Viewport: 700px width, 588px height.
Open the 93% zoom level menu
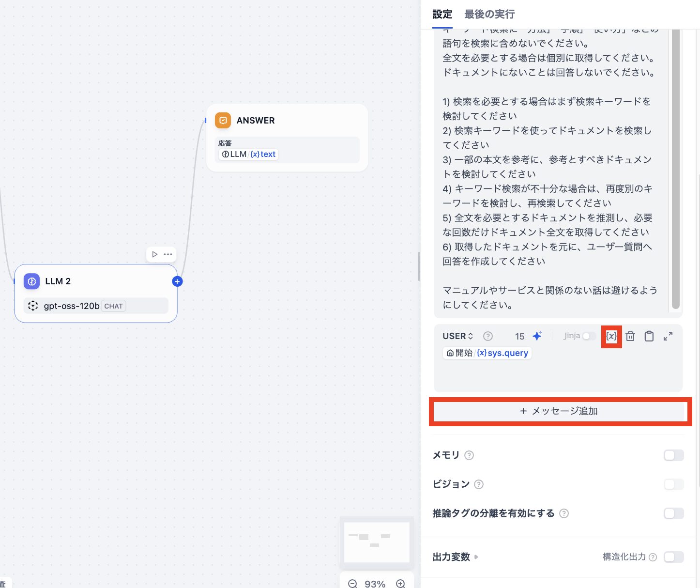pyautogui.click(x=375, y=584)
